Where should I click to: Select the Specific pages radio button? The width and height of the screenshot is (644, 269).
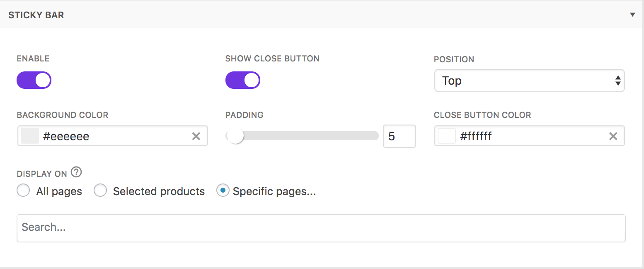pyautogui.click(x=223, y=191)
